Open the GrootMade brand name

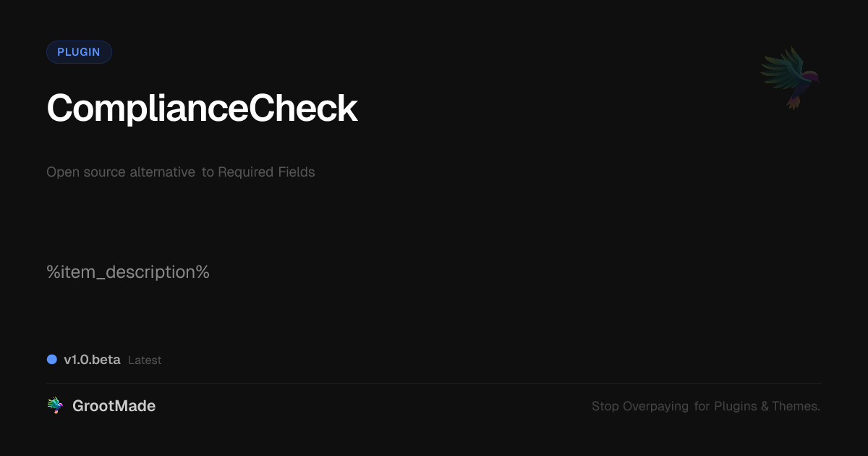[114, 406]
